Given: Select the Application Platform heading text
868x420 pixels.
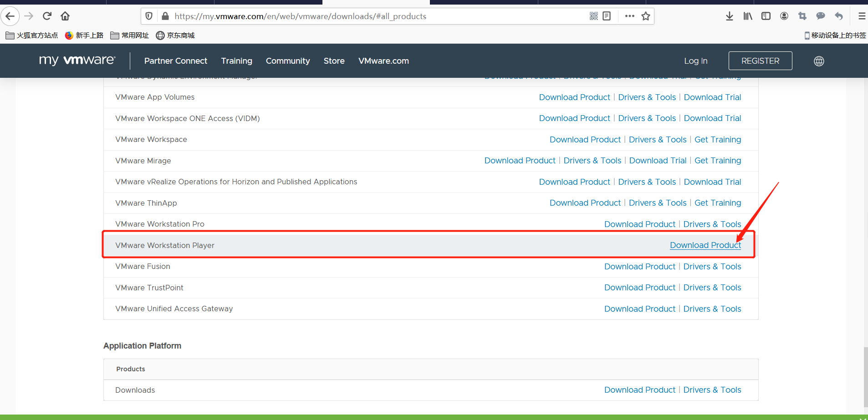Looking at the screenshot, I should click(142, 346).
